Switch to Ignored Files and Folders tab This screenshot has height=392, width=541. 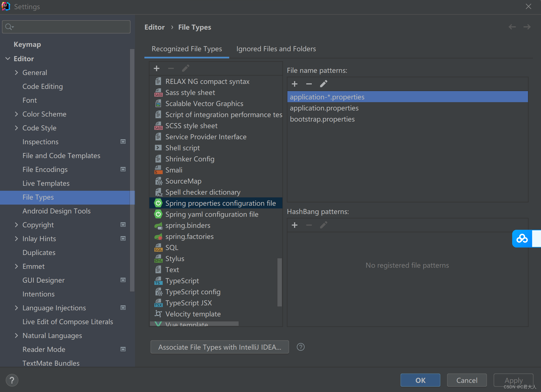pyautogui.click(x=276, y=49)
